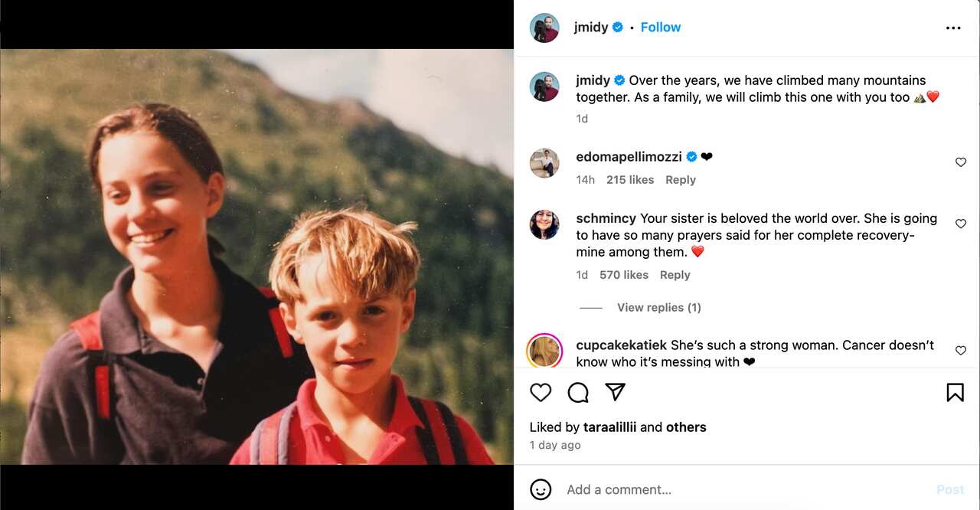Follow the jmidy account
Viewport: 980px width, 510px height.
pos(660,28)
